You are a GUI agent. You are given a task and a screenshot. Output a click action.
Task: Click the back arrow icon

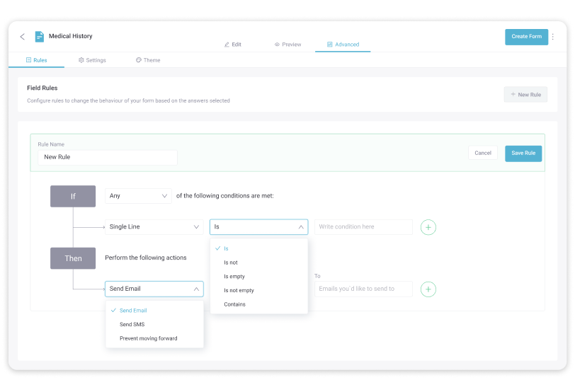pos(22,37)
